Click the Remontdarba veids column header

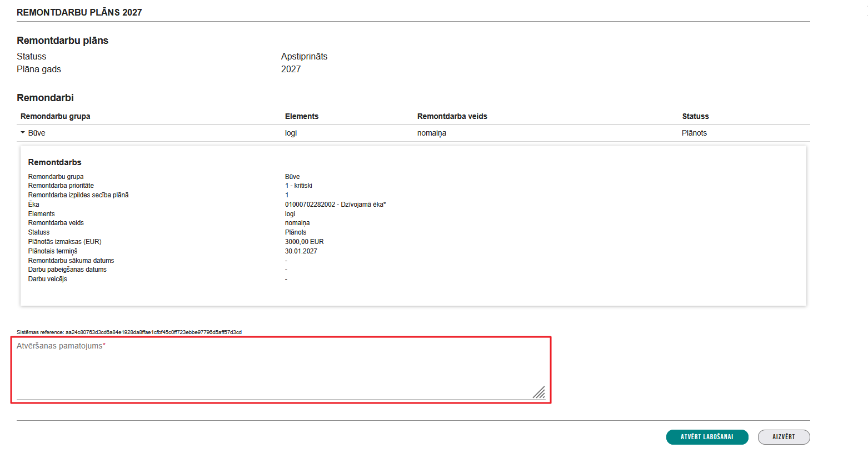click(x=452, y=116)
